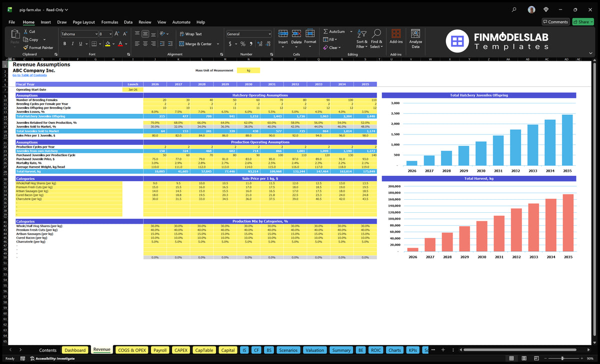The image size is (600, 364).
Task: Open Sort & Filter menu
Action: 362,38
